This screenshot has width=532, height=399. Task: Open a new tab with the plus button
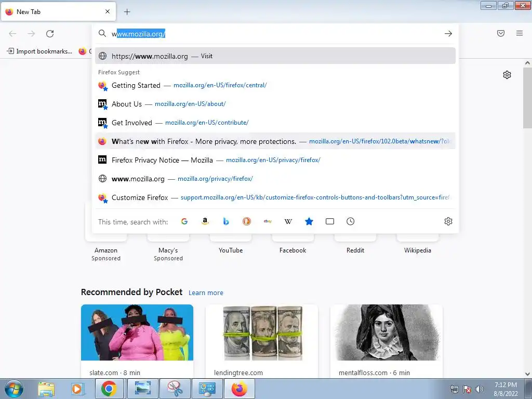(127, 12)
